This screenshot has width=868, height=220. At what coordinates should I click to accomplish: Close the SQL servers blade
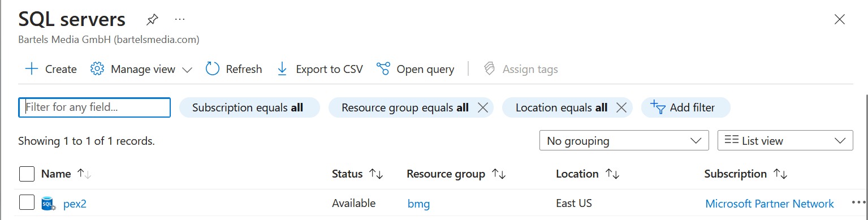click(x=840, y=20)
